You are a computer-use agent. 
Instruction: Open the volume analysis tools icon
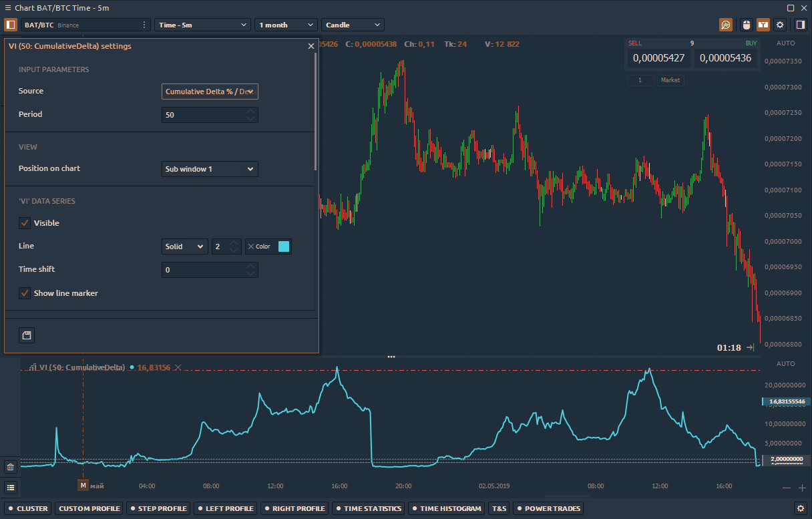tap(726, 25)
